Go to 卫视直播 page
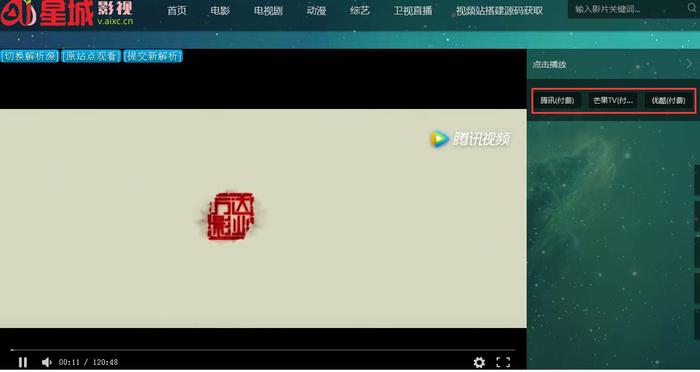The width and height of the screenshot is (700, 372). pyautogui.click(x=412, y=11)
